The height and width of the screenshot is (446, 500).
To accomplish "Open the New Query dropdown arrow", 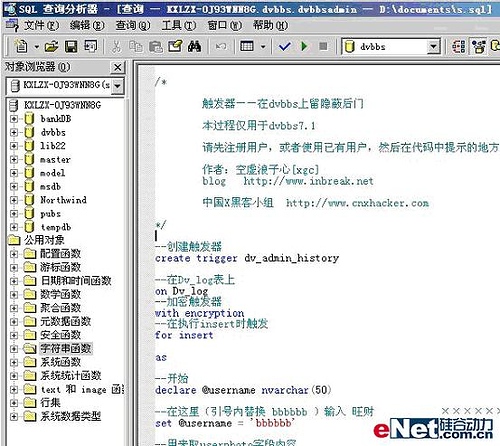I will coord(36,47).
